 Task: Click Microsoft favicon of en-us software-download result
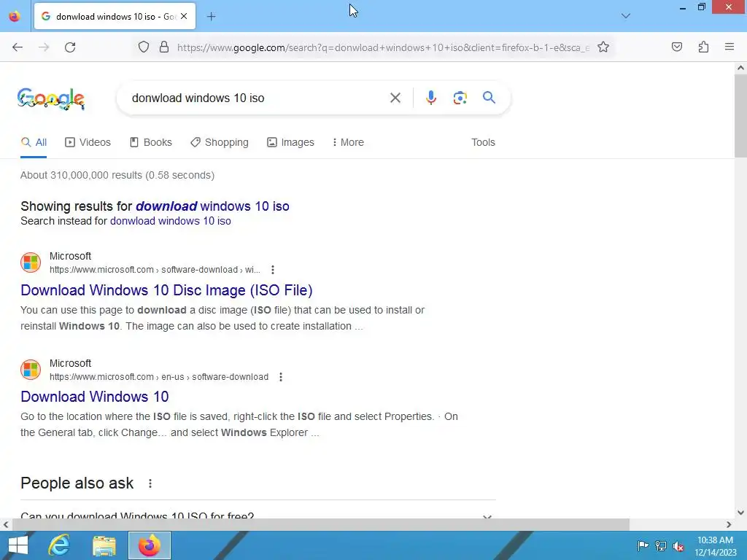(x=31, y=370)
